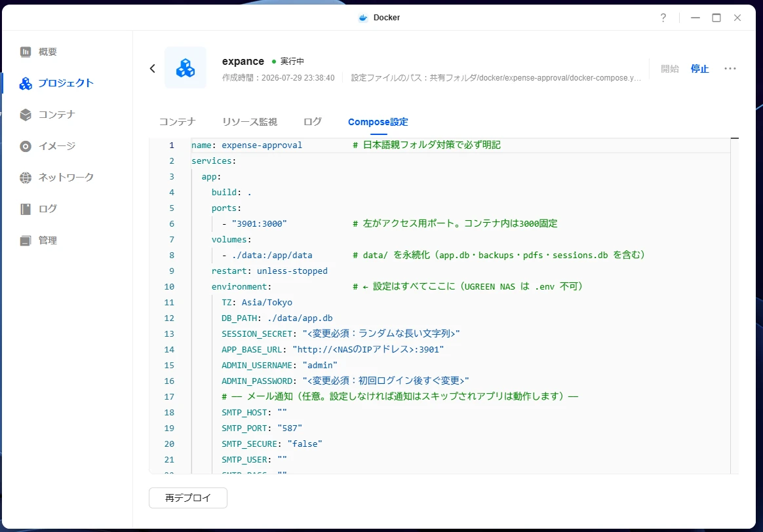Viewport: 763px width, 532px height.
Task: Click the 'ports:' key line
Action: [x=226, y=208]
